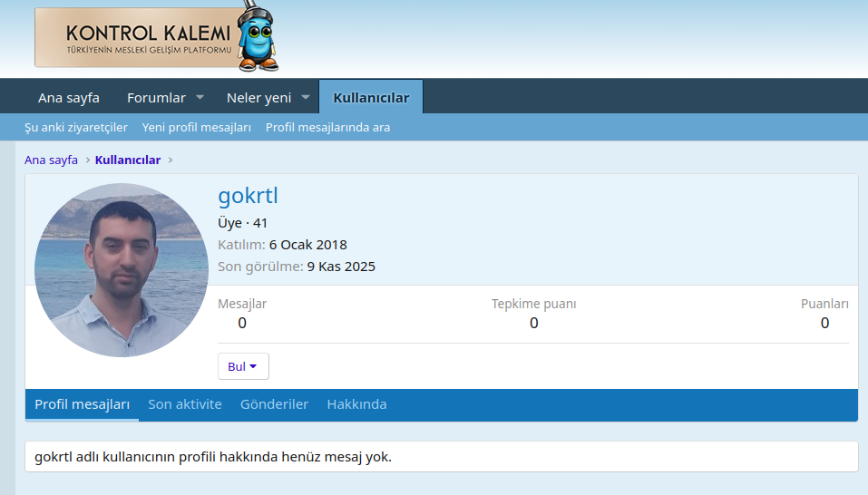Open the Bul dropdown button
Screen dimensions: 868x495
[243, 366]
